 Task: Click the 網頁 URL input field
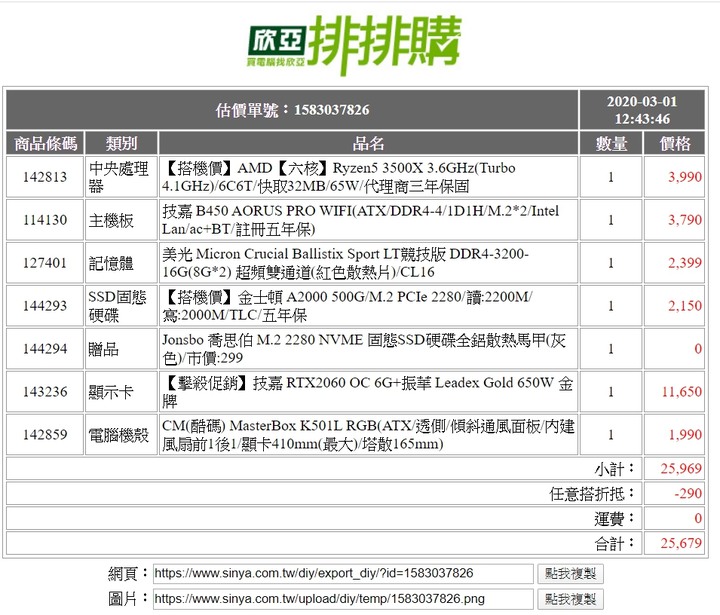click(343, 574)
